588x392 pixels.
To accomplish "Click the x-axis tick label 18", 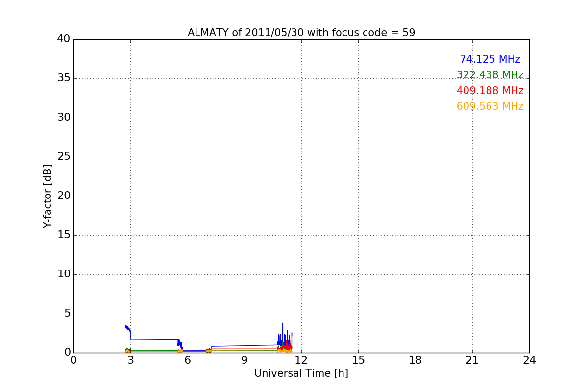I will 416,360.
